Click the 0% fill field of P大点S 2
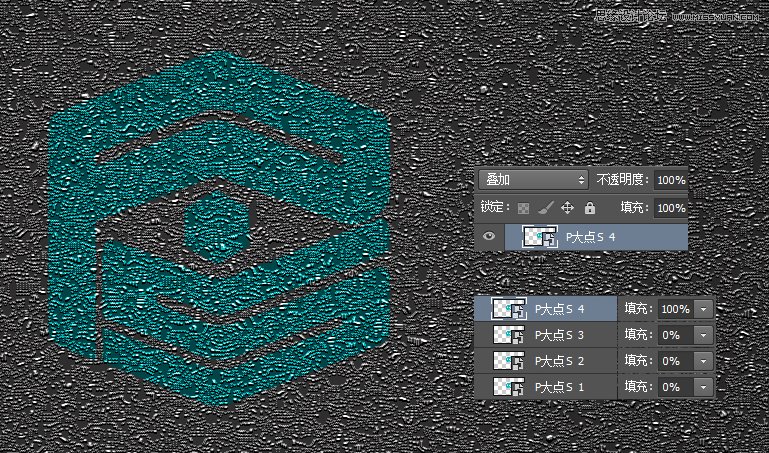 (x=676, y=361)
